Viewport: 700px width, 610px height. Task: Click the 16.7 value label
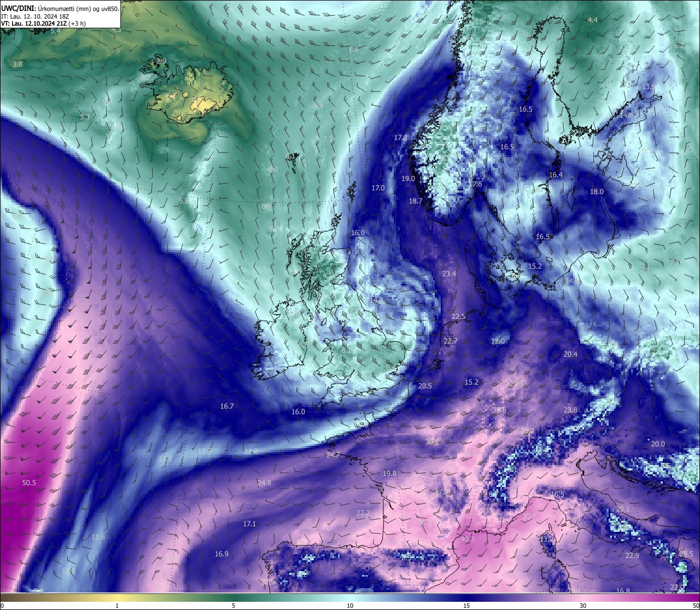tap(227, 406)
